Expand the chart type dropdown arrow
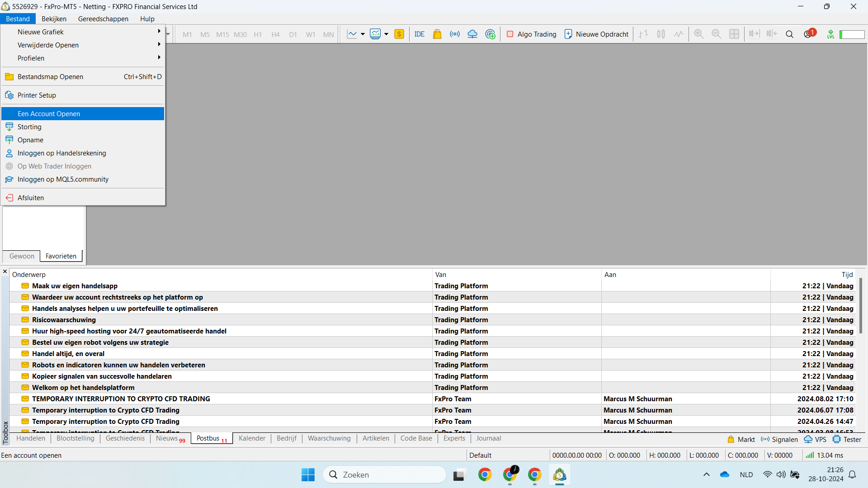Viewport: 868px width, 488px height. point(363,34)
